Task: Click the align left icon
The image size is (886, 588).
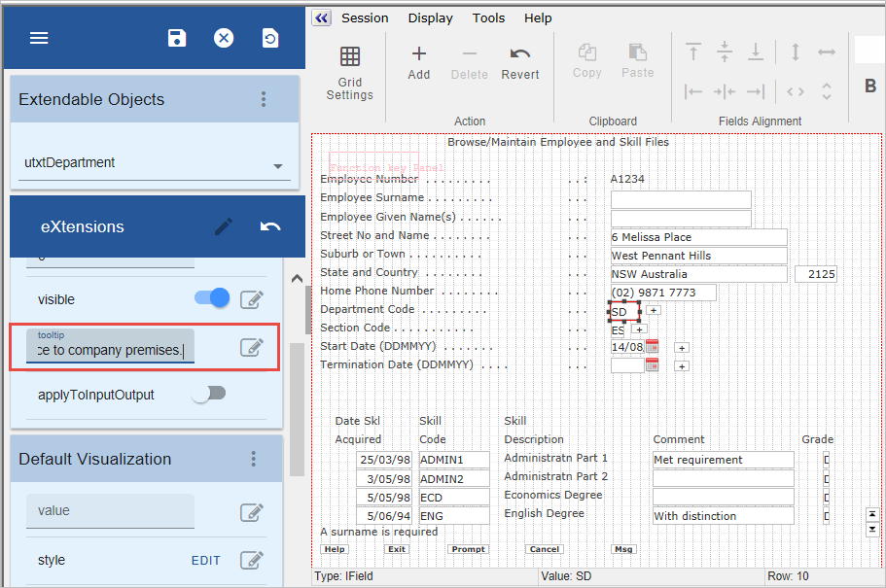Action: 693,91
